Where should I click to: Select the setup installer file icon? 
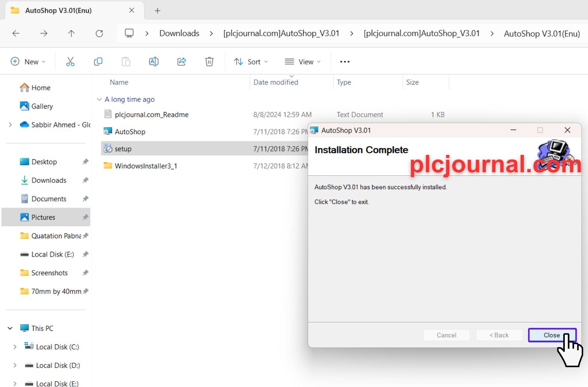coord(108,148)
